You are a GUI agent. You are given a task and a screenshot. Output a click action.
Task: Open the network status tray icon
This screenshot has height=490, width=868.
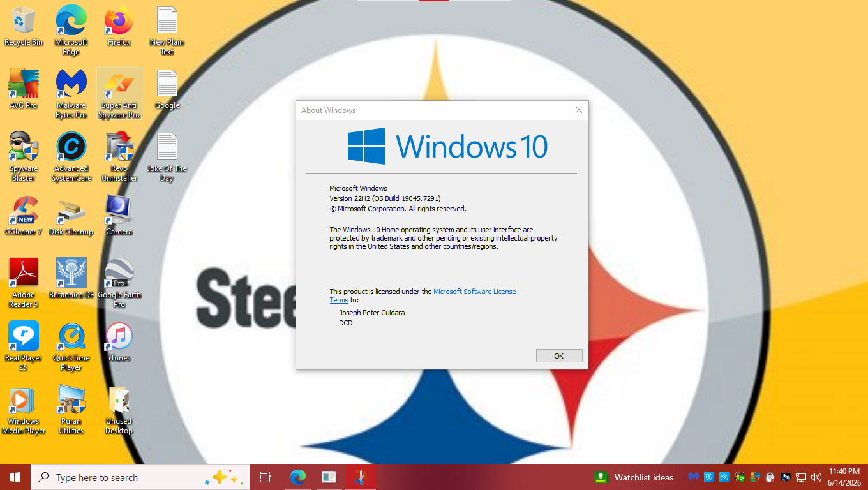[801, 477]
